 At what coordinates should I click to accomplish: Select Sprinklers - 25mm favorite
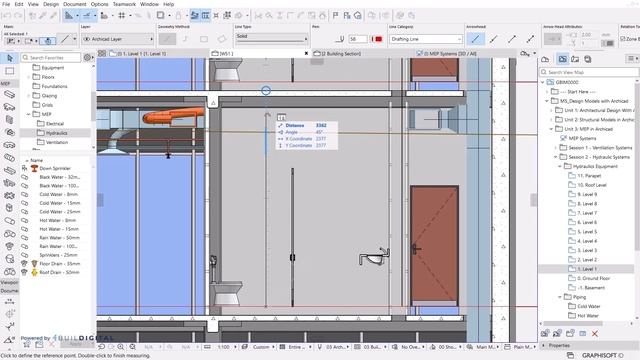click(x=58, y=255)
